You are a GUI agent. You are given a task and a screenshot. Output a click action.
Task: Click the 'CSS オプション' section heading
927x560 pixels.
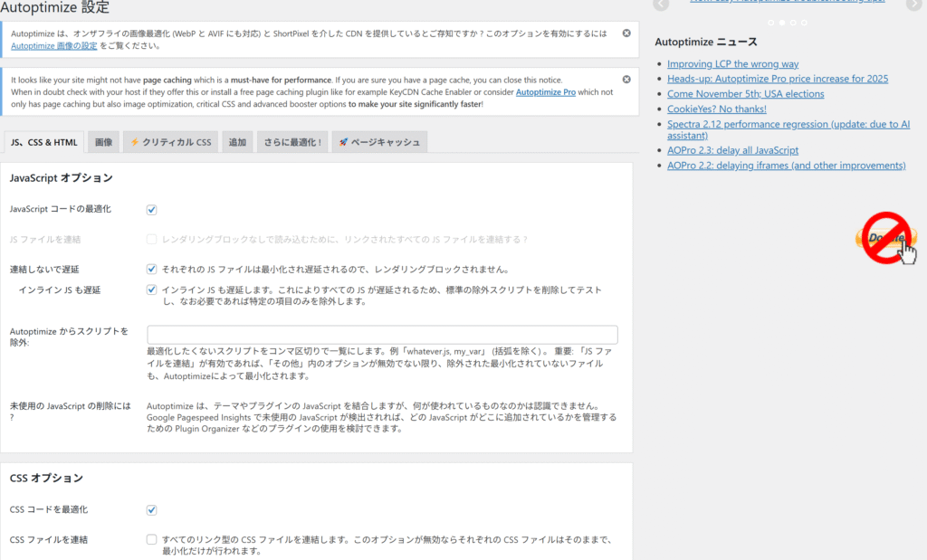[46, 478]
